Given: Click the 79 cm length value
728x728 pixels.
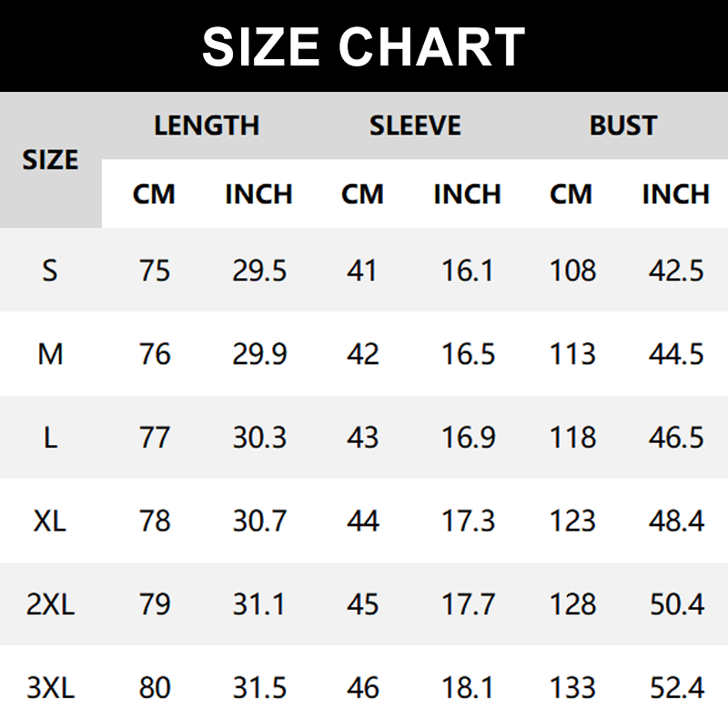Looking at the screenshot, I should click(155, 605).
